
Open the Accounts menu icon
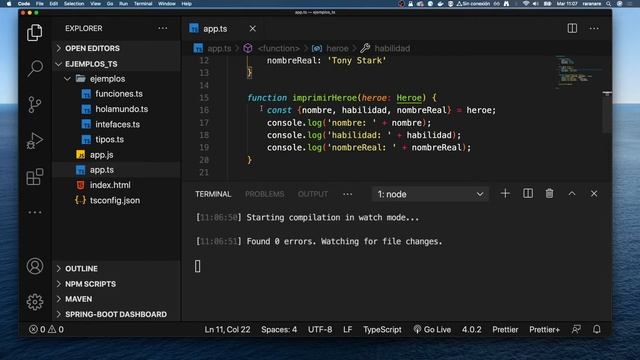[x=35, y=266]
